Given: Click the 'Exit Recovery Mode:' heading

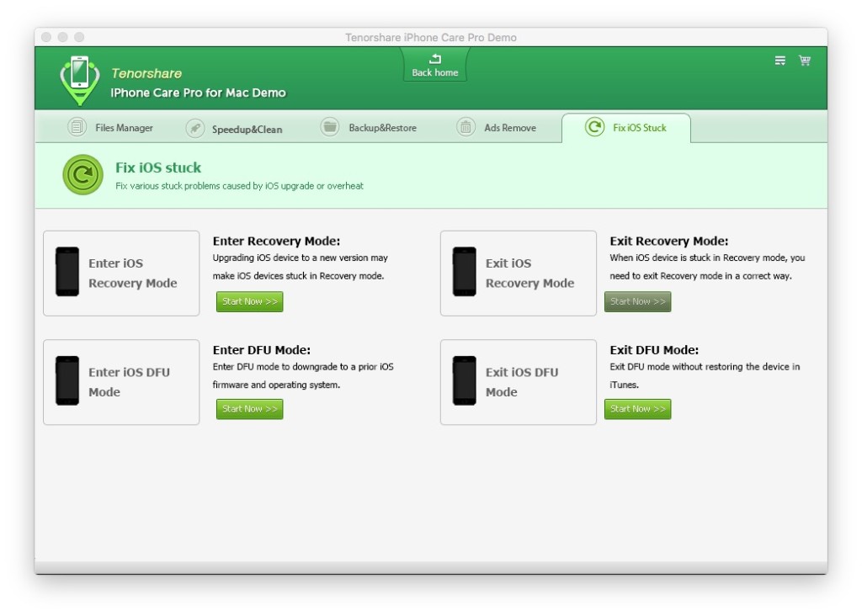Looking at the screenshot, I should pos(669,241).
